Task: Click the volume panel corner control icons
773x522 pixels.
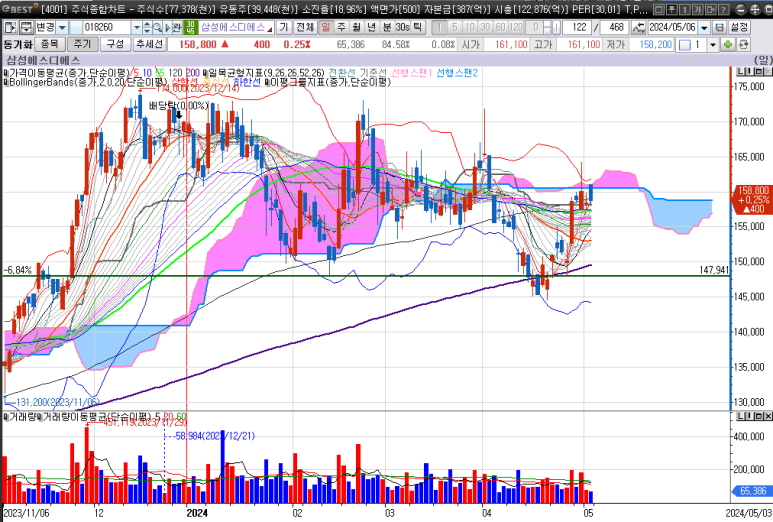Action: tap(754, 417)
